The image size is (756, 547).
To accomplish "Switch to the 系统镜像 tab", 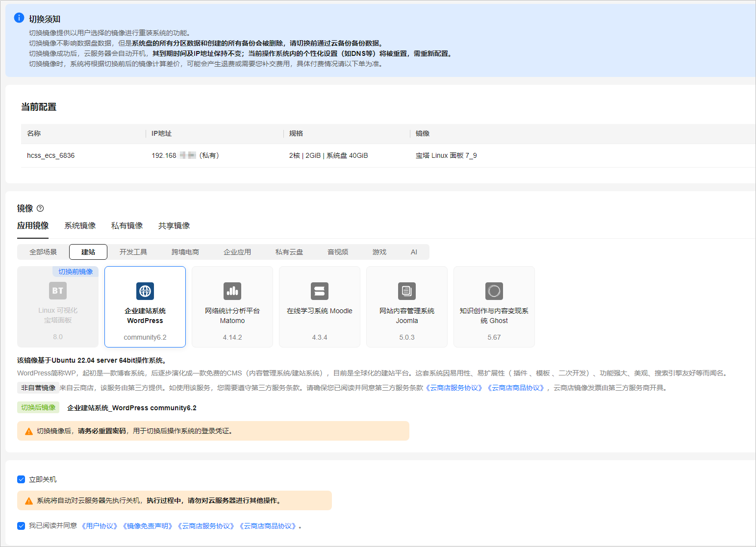I will (x=80, y=225).
